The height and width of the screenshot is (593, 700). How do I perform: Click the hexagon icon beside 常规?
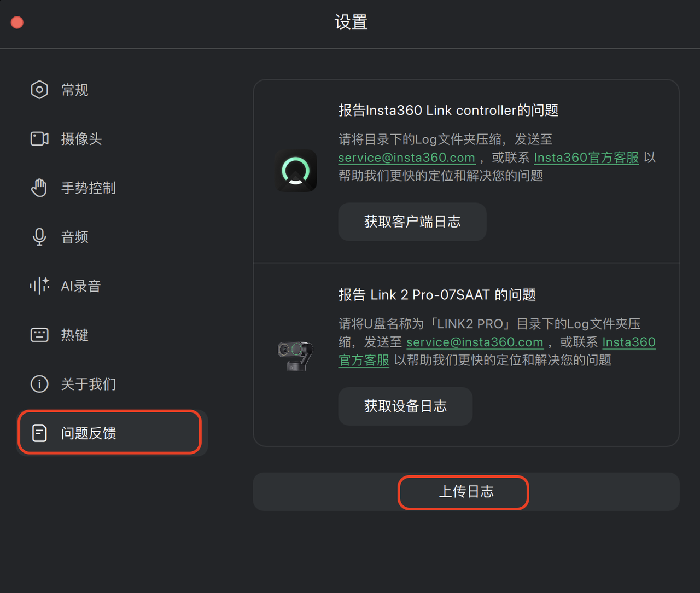coord(39,90)
